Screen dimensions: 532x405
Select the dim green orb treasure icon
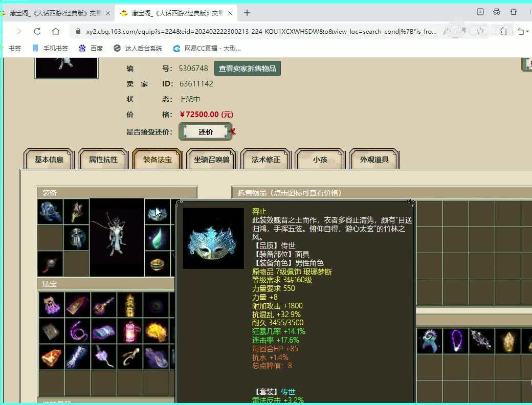coord(156,305)
